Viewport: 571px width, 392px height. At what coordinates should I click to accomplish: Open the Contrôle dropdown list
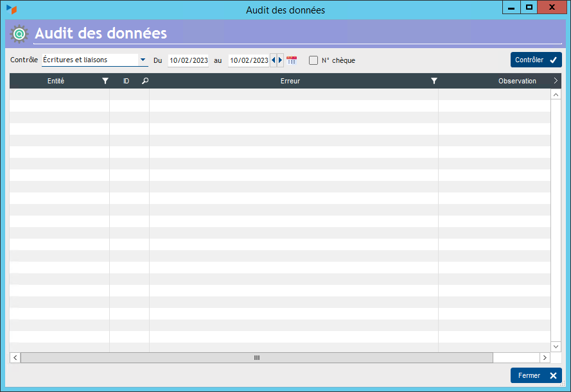click(143, 60)
